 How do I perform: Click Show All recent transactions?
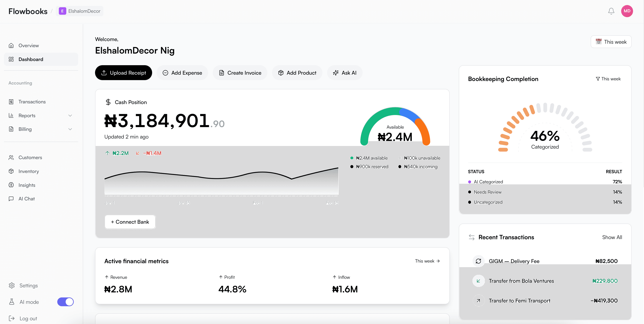612,237
